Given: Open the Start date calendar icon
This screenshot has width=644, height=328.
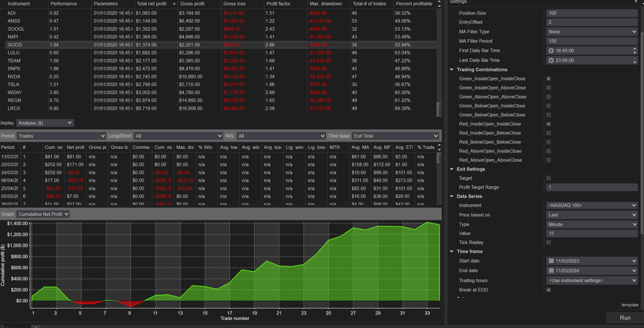Looking at the screenshot, I should (551, 261).
